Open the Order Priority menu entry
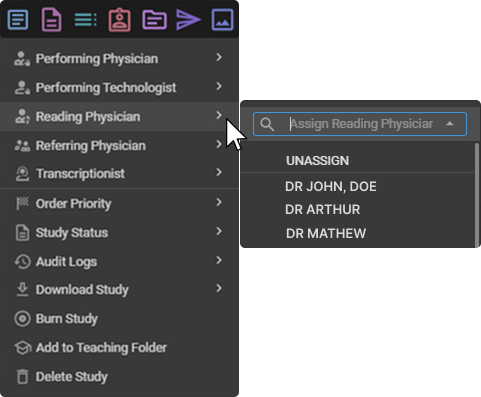481x397 pixels. coord(119,203)
